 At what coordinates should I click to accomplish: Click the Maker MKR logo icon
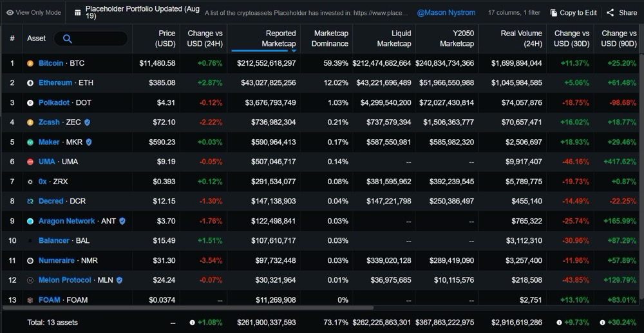click(x=30, y=142)
